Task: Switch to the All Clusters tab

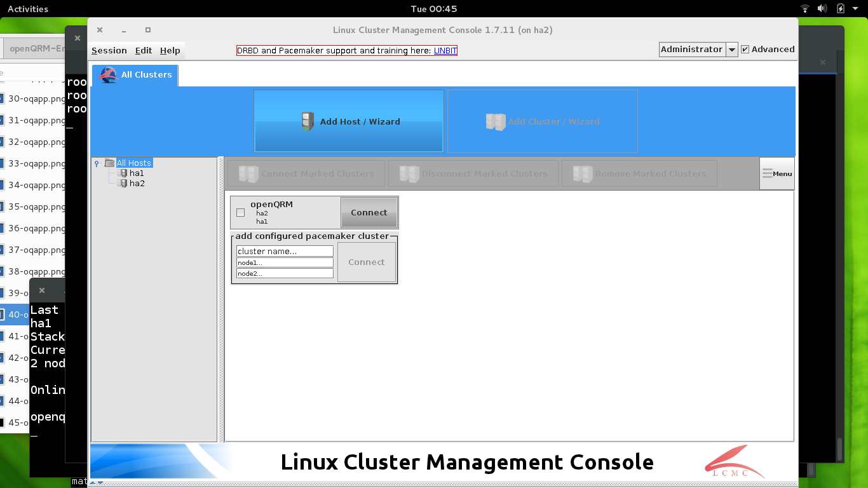Action: pyautogui.click(x=135, y=75)
